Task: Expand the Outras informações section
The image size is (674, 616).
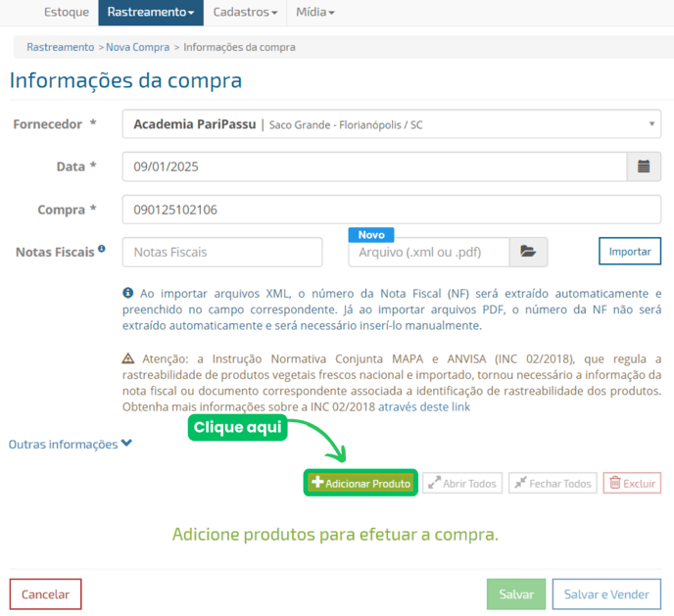Action: (x=70, y=444)
